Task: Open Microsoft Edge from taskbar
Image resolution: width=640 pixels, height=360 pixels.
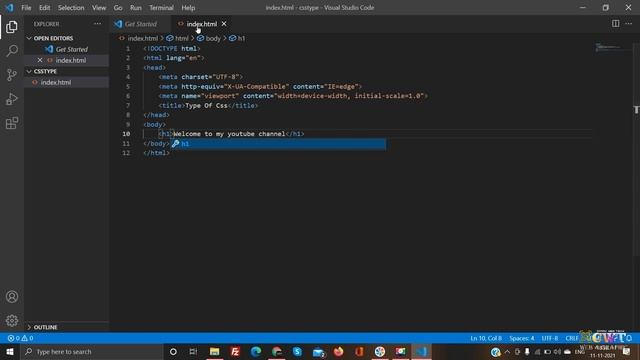Action: tap(256, 351)
